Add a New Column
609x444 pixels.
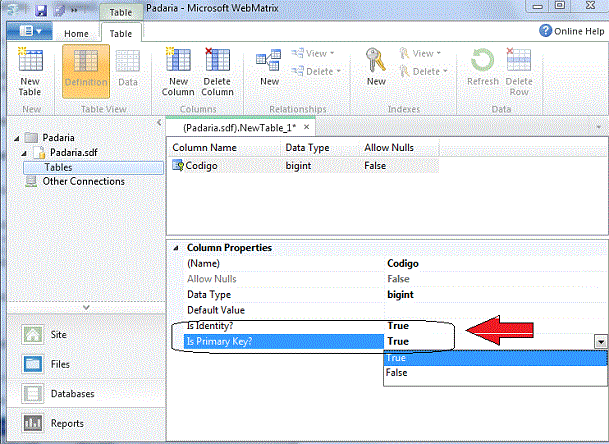point(178,72)
